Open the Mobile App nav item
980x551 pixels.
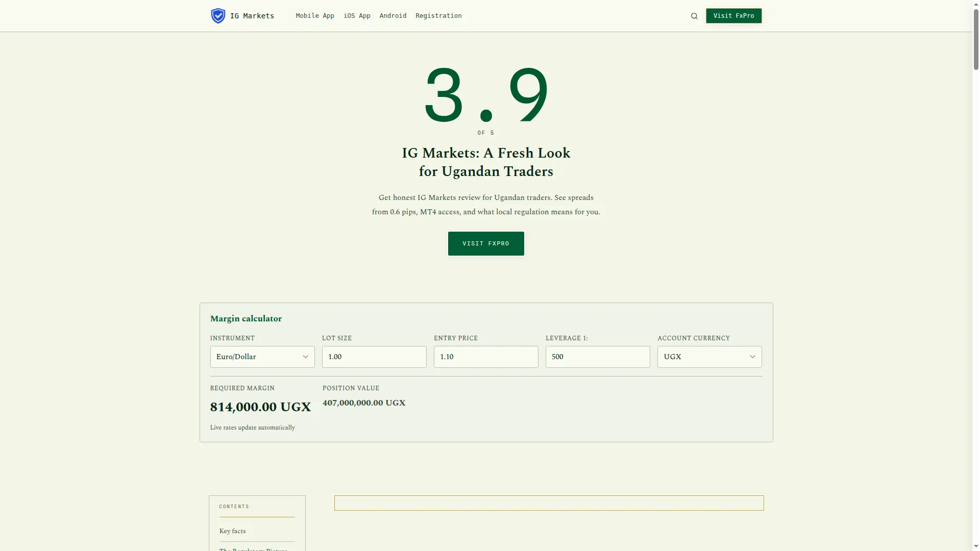(x=315, y=16)
